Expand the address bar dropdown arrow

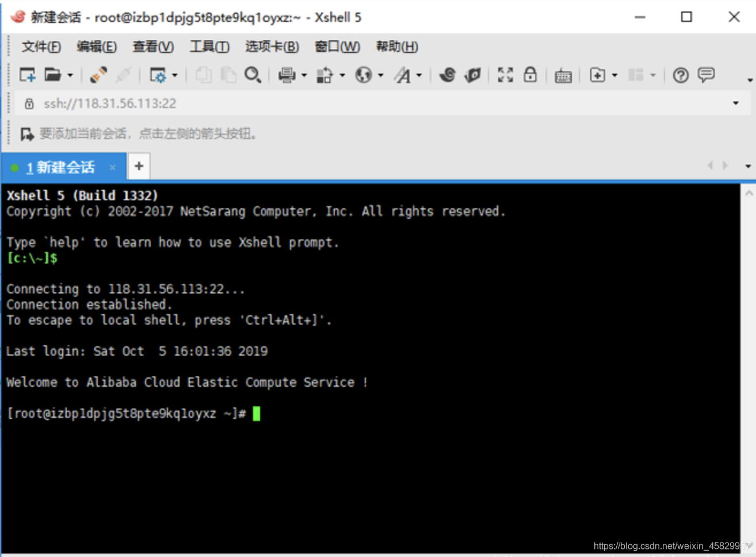(x=736, y=104)
